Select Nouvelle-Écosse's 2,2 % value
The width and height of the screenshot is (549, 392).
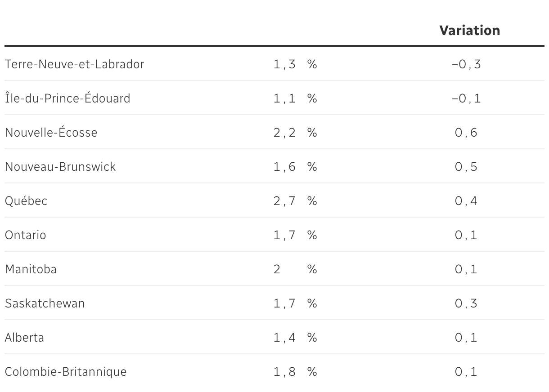(x=295, y=133)
